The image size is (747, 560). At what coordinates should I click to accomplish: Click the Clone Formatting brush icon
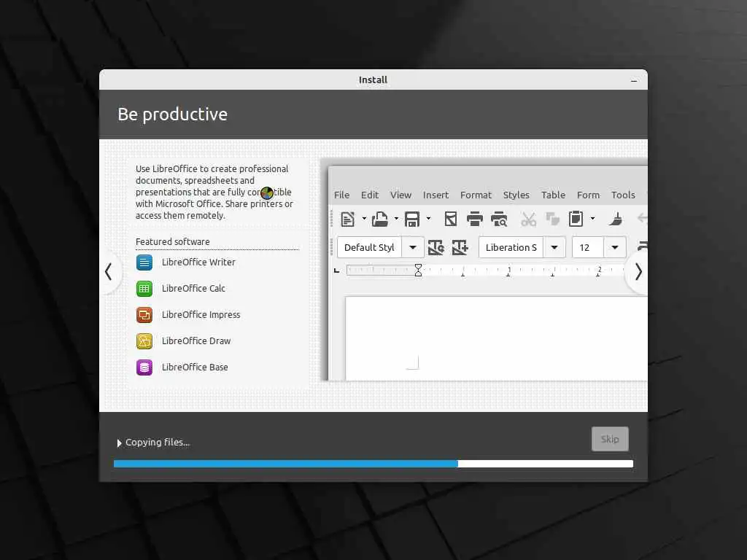pos(616,219)
